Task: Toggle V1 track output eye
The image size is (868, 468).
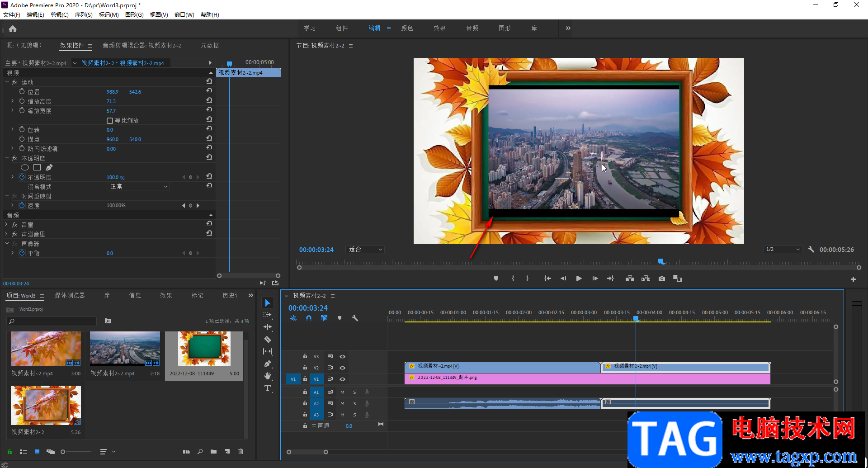Action: 342,379
